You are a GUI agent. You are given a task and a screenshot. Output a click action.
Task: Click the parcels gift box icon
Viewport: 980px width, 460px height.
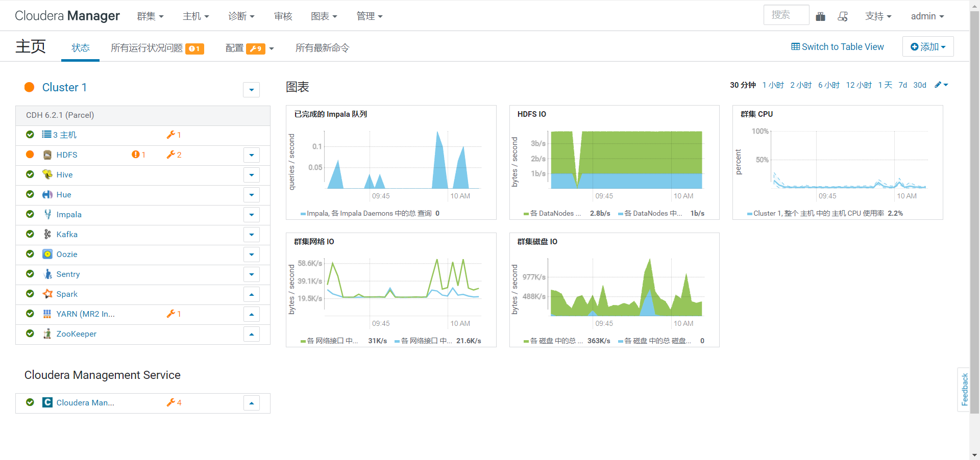[x=820, y=16]
